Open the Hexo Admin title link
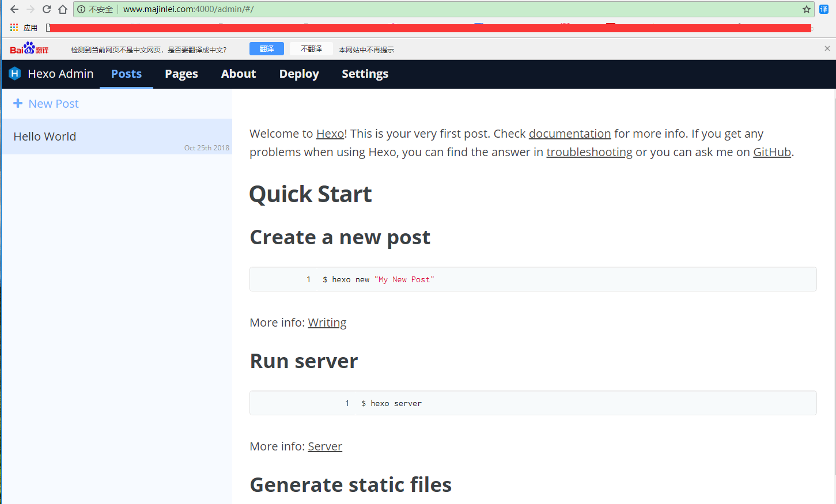Screen dimensions: 836x504 tap(60, 74)
